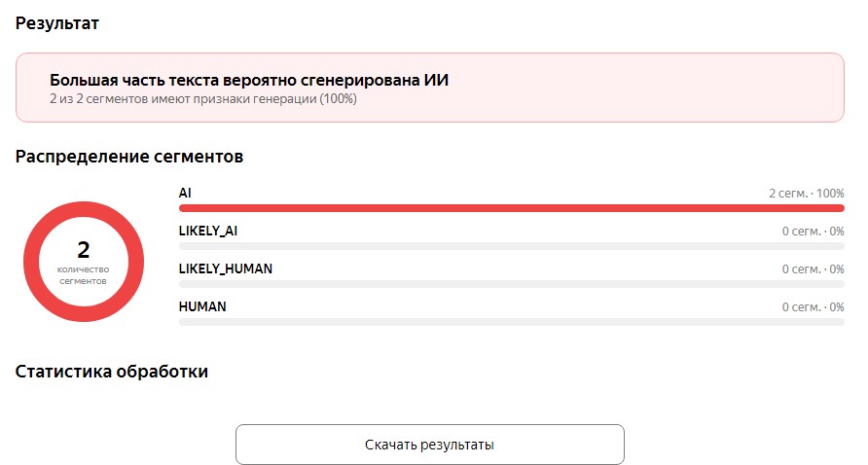Click the Результат heading
The width and height of the screenshot is (868, 465).
(x=57, y=23)
